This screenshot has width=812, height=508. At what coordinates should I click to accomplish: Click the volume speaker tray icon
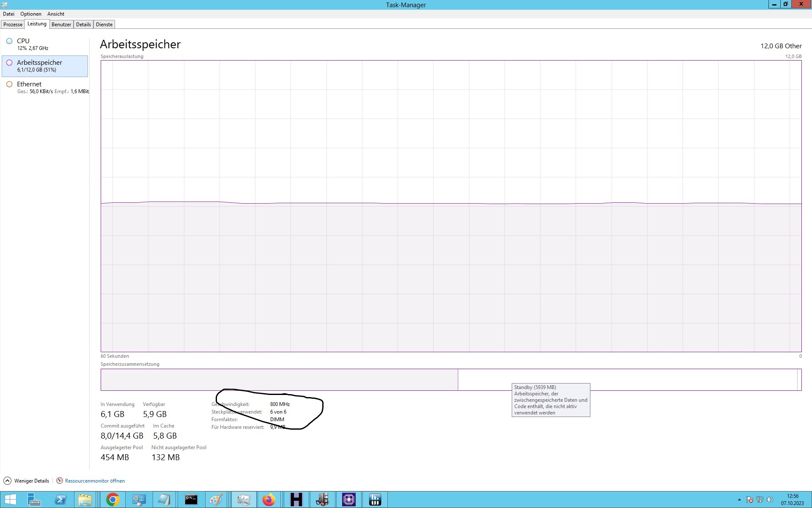pyautogui.click(x=770, y=500)
